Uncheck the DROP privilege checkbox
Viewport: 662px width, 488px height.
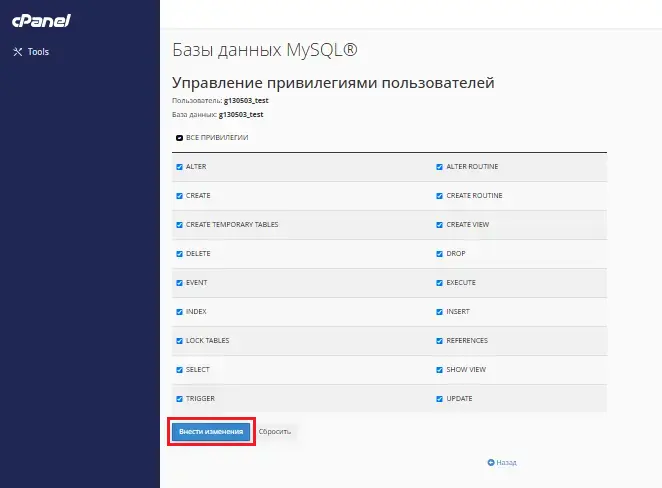[439, 253]
